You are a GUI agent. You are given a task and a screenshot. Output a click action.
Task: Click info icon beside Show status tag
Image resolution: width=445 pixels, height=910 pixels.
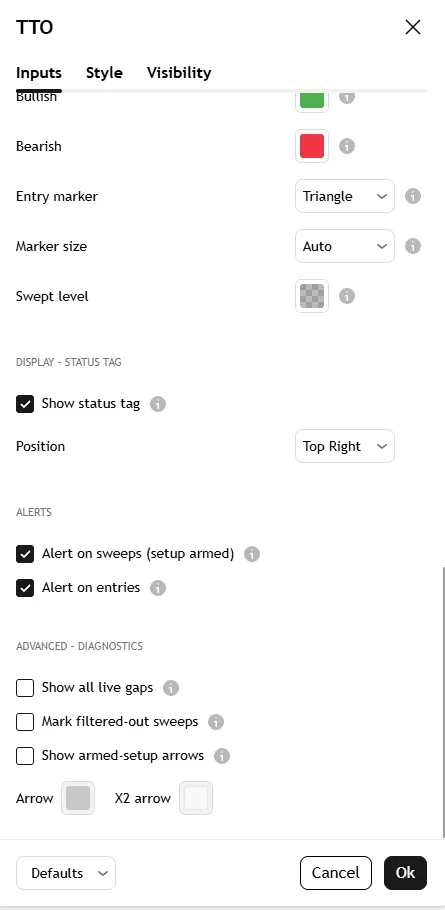coord(158,404)
